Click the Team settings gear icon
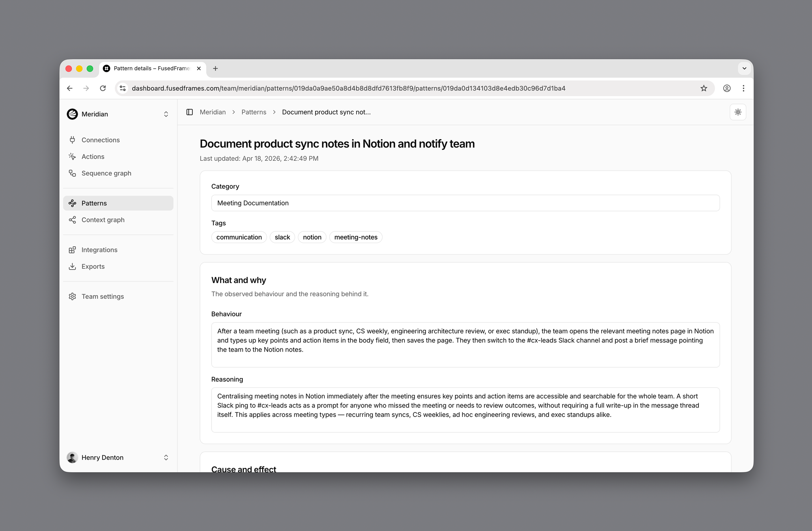Viewport: 812px width, 531px height. (x=72, y=297)
